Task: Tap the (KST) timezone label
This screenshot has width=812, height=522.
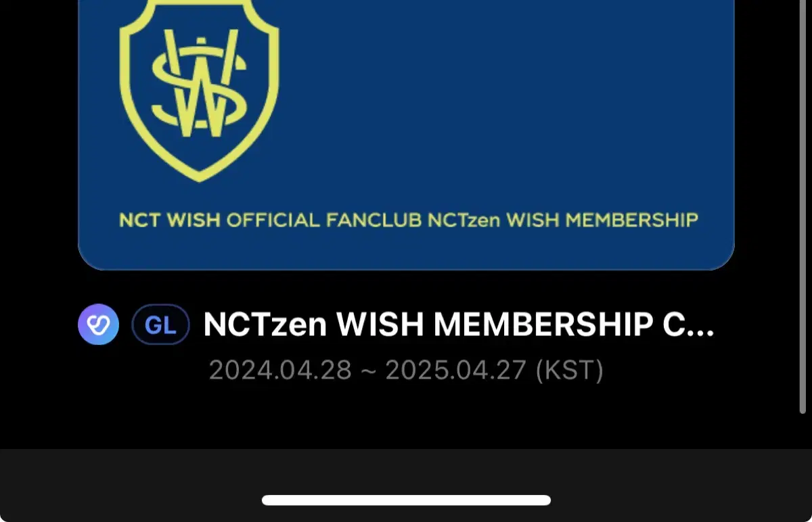Action: (568, 371)
